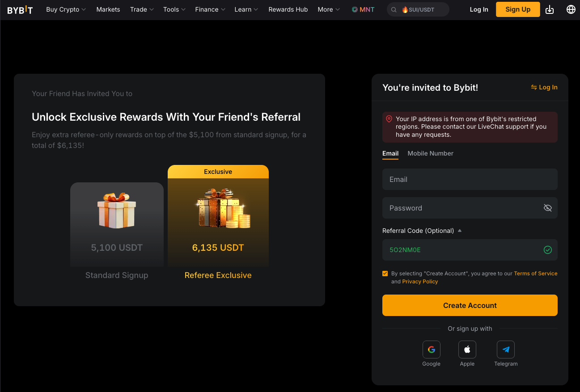Click the download app icon in header

click(x=550, y=9)
